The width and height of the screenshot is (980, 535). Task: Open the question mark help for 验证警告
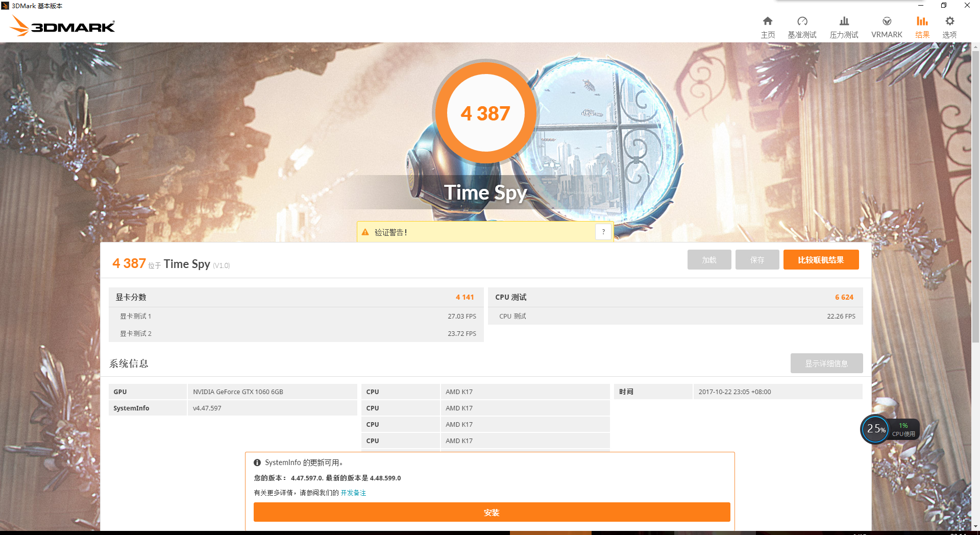[x=603, y=232]
